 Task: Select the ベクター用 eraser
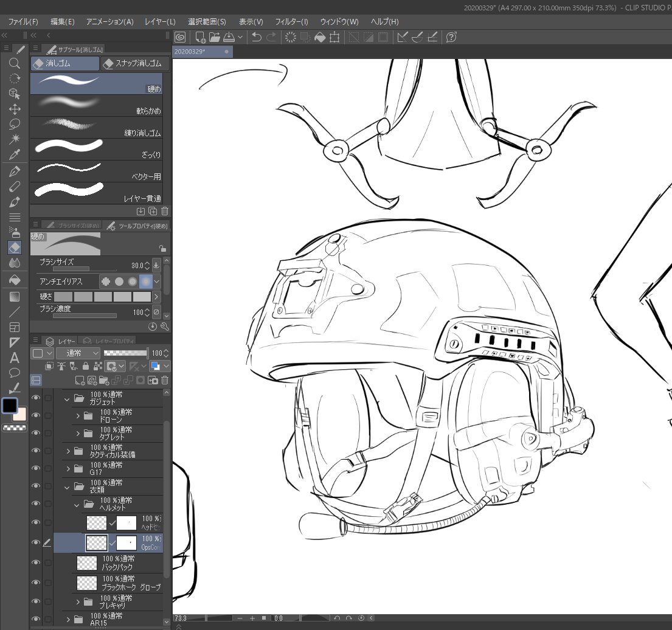click(x=97, y=171)
